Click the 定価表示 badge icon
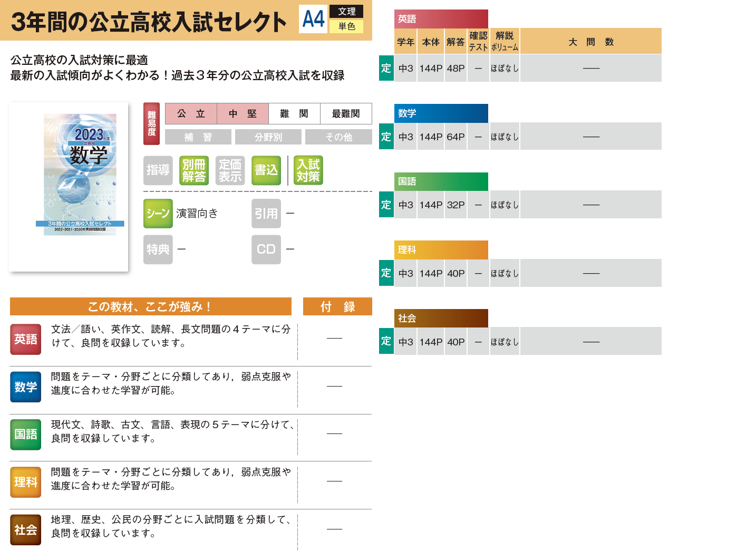 pos(230,170)
